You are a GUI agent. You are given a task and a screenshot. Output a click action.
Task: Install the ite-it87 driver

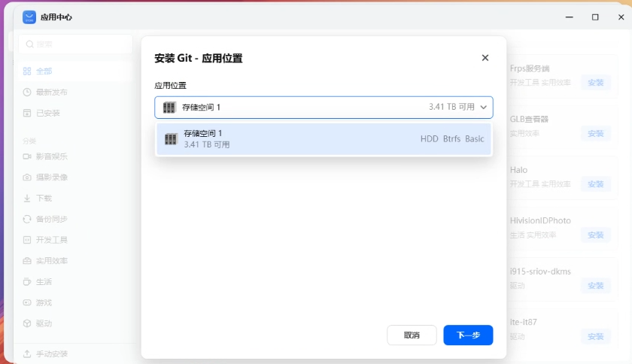(595, 337)
